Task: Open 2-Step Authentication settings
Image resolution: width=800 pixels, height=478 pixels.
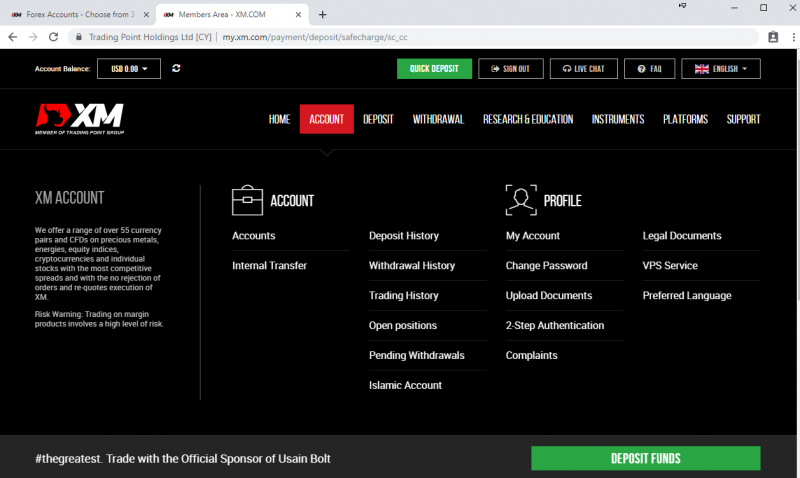Action: [x=555, y=325]
